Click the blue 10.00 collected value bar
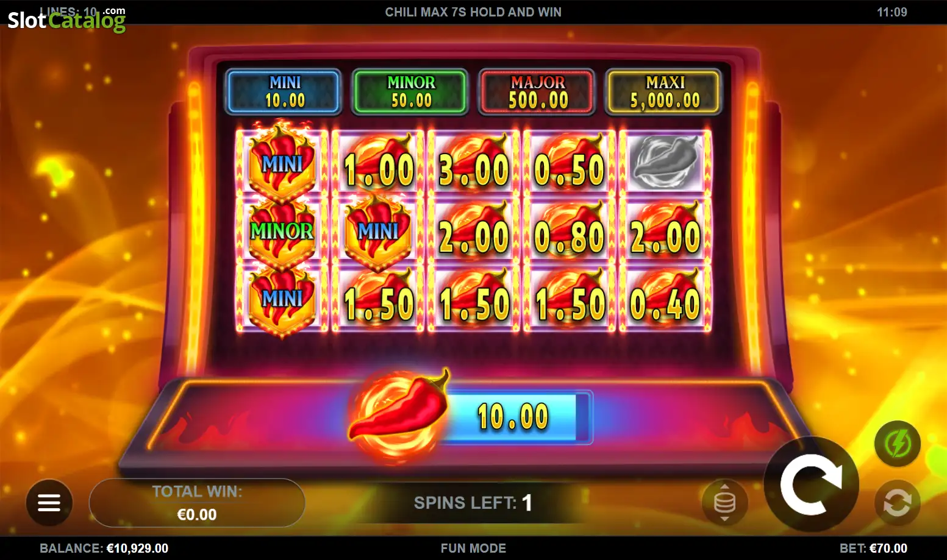The image size is (947, 560). click(515, 417)
